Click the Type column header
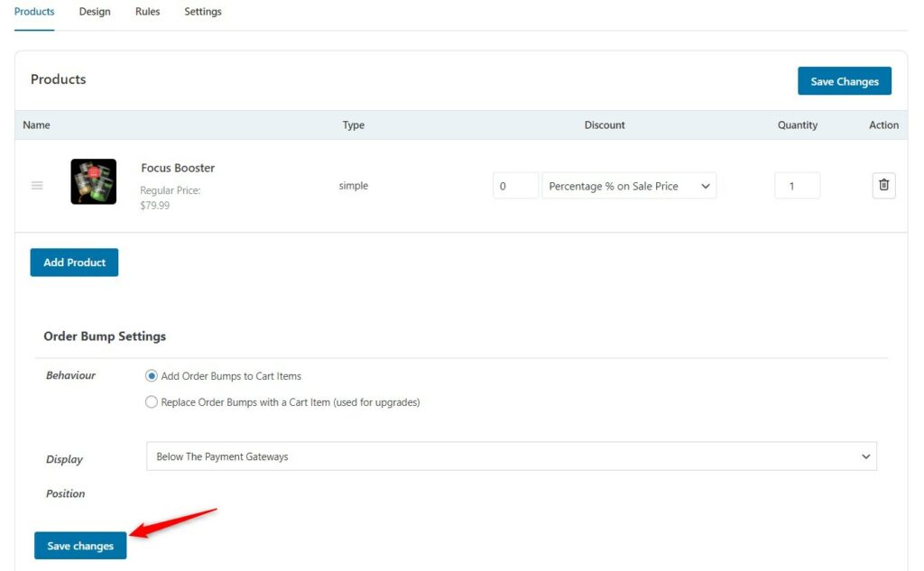The image size is (924, 571). [354, 124]
